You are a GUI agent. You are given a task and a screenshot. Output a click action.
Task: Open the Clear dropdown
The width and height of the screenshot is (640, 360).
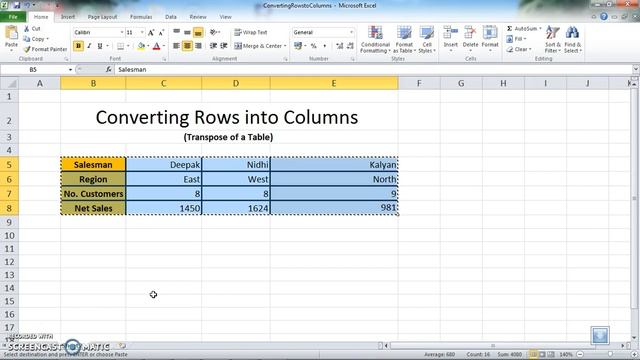click(x=519, y=49)
